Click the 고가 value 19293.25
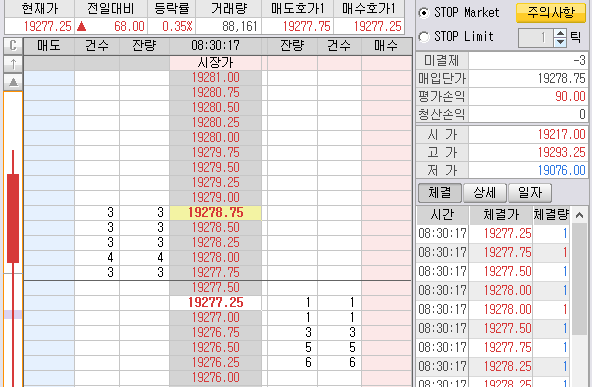The image size is (592, 387). tap(561, 152)
